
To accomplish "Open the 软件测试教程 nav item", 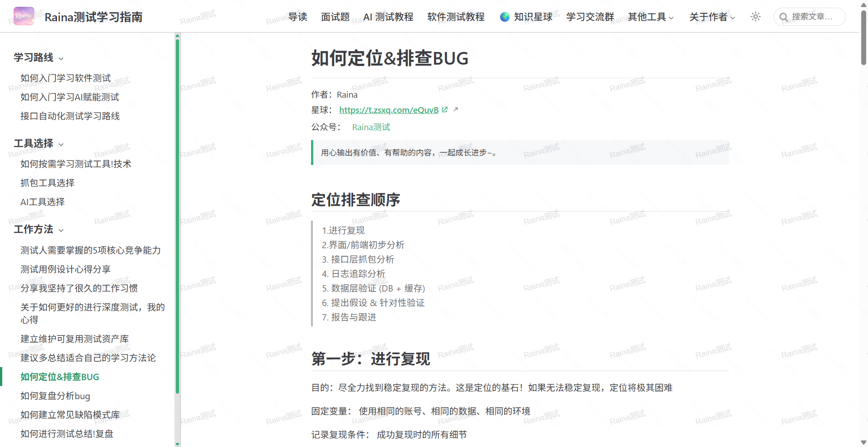I will pyautogui.click(x=456, y=17).
